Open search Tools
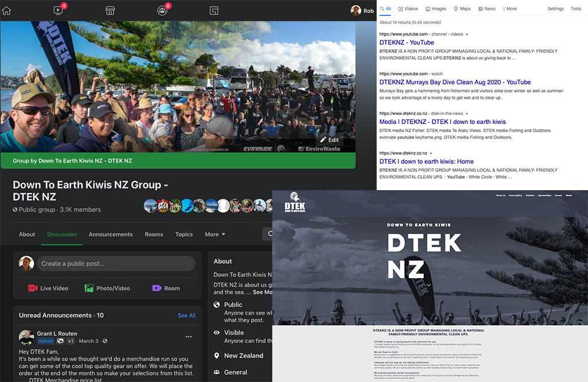 tap(576, 9)
